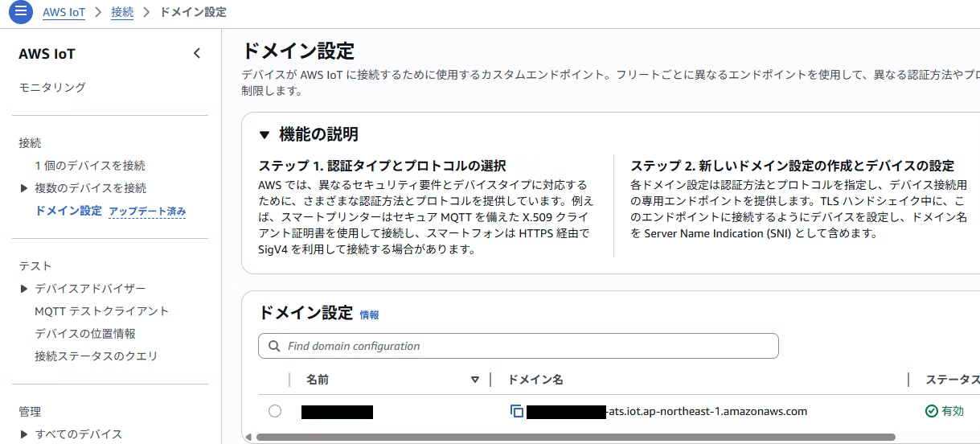Image resolution: width=980 pixels, height=444 pixels.
Task: Sort by 名前 column arrow
Action: pos(475,380)
